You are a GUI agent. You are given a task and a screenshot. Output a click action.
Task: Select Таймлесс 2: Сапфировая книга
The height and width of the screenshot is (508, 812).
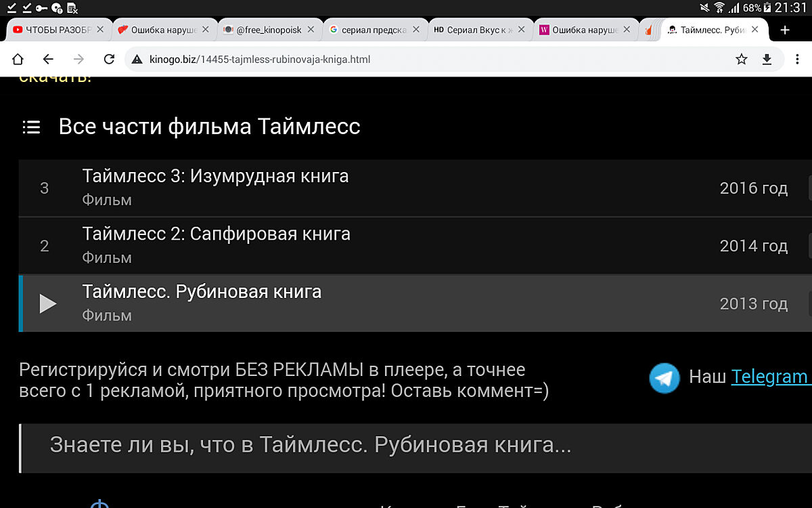pyautogui.click(x=216, y=234)
